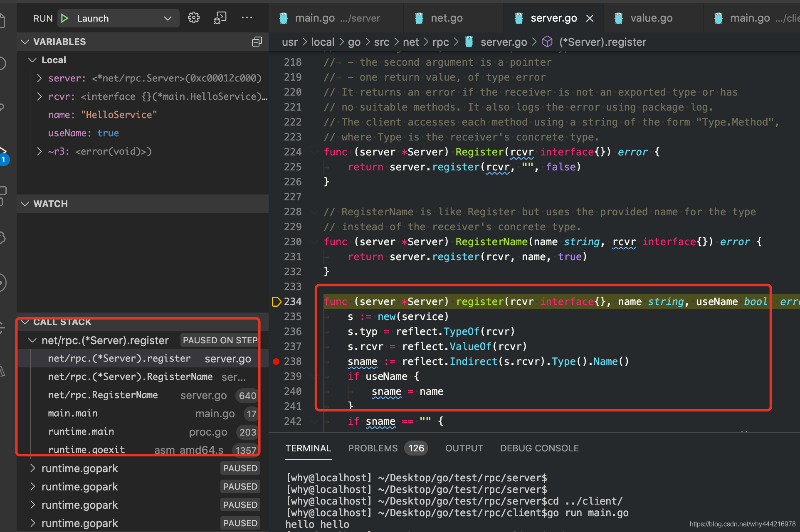The image size is (800, 532).
Task: Select the main.go frame in the call stack
Action: (73, 413)
